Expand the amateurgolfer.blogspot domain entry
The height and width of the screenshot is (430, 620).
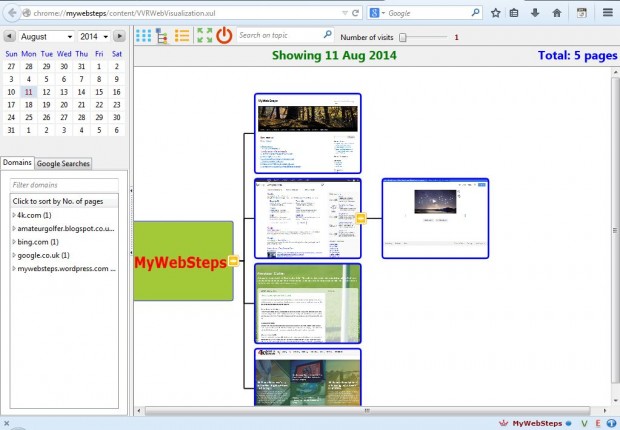click(x=14, y=229)
